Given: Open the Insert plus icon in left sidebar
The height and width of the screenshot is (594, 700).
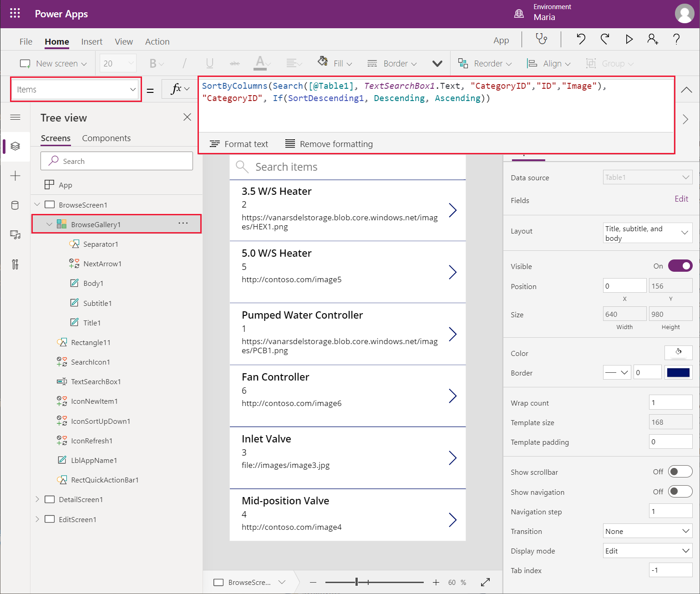Looking at the screenshot, I should tap(15, 176).
